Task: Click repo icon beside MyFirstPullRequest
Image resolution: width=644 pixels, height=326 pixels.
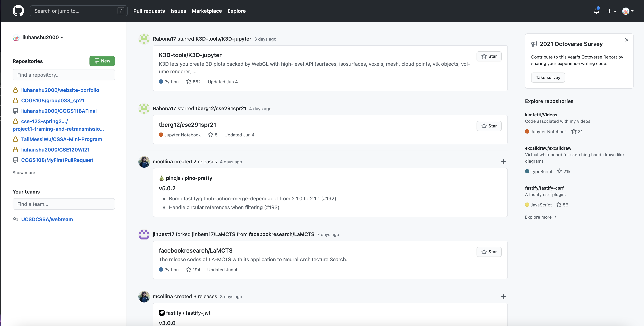Action: pos(15,160)
